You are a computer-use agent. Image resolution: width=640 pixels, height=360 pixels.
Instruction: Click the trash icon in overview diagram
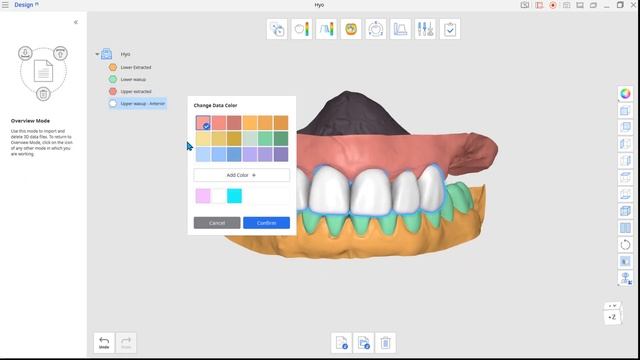tap(43, 94)
